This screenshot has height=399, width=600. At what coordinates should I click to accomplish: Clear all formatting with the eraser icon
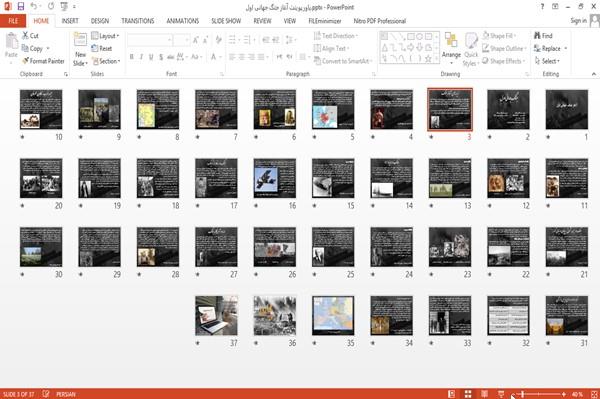coord(218,40)
